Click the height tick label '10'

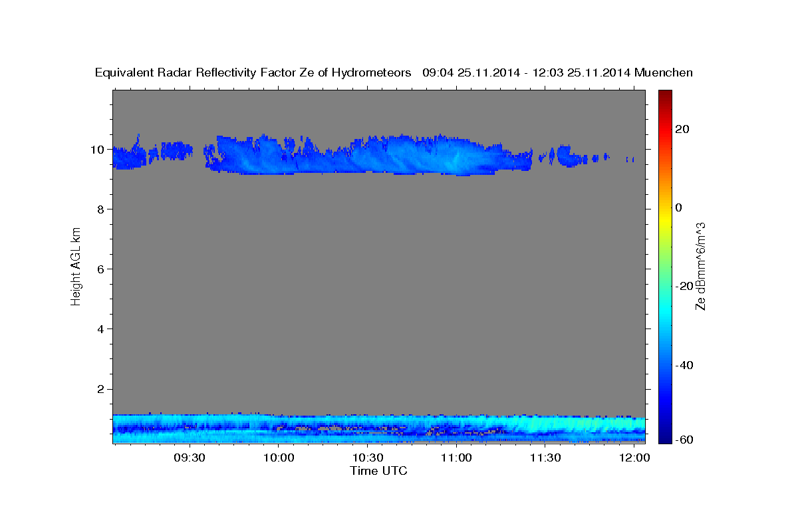click(99, 150)
